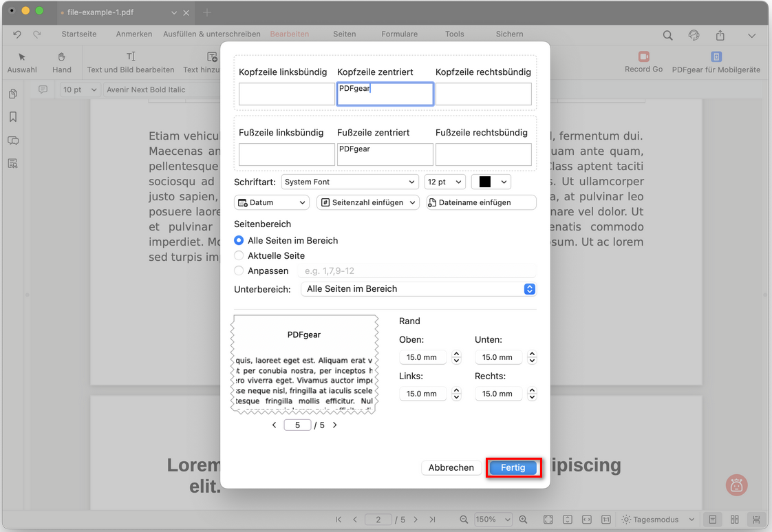Go to next preview page arrow
772x532 pixels.
[335, 425]
